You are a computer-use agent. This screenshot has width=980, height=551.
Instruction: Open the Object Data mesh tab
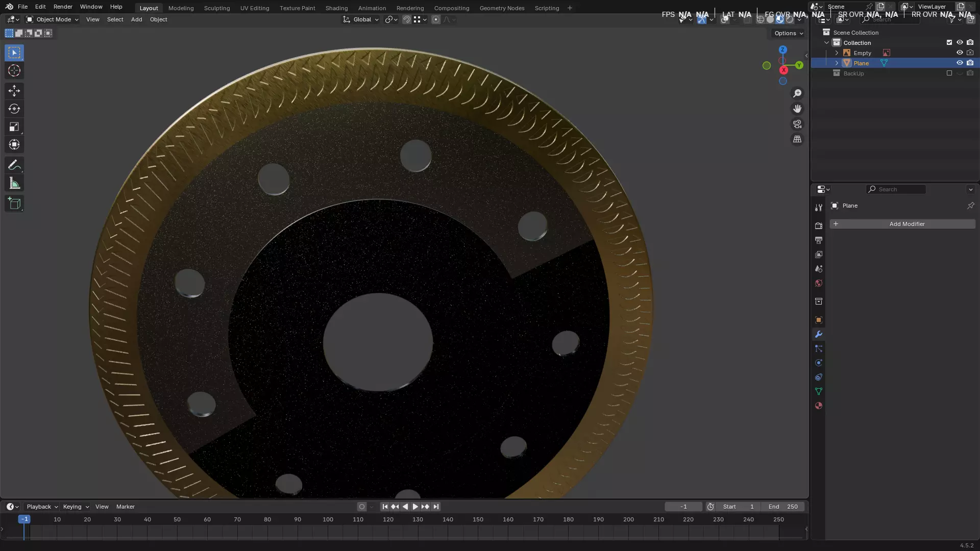[x=819, y=391]
